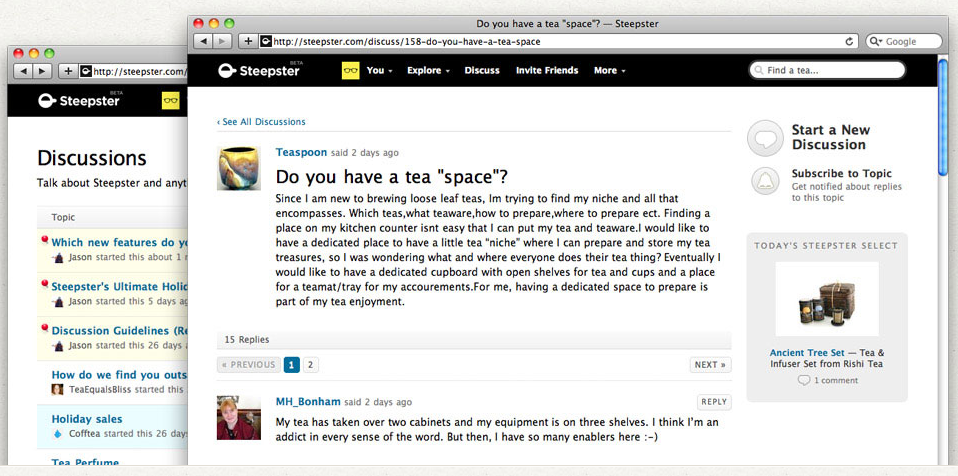Click the See All Discussions link
The width and height of the screenshot is (958, 476).
tap(261, 122)
